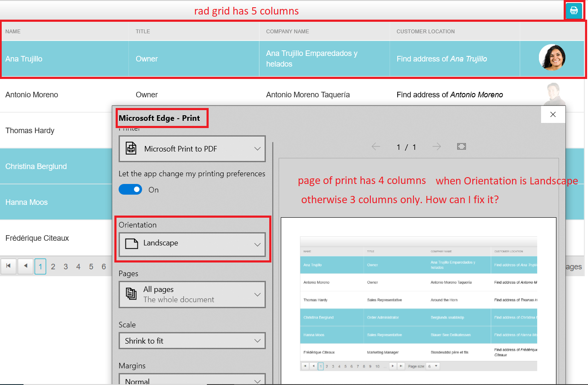The image size is (588, 385).
Task: Toggle 'Let the app change my printing preferences' switch
Action: [130, 190]
